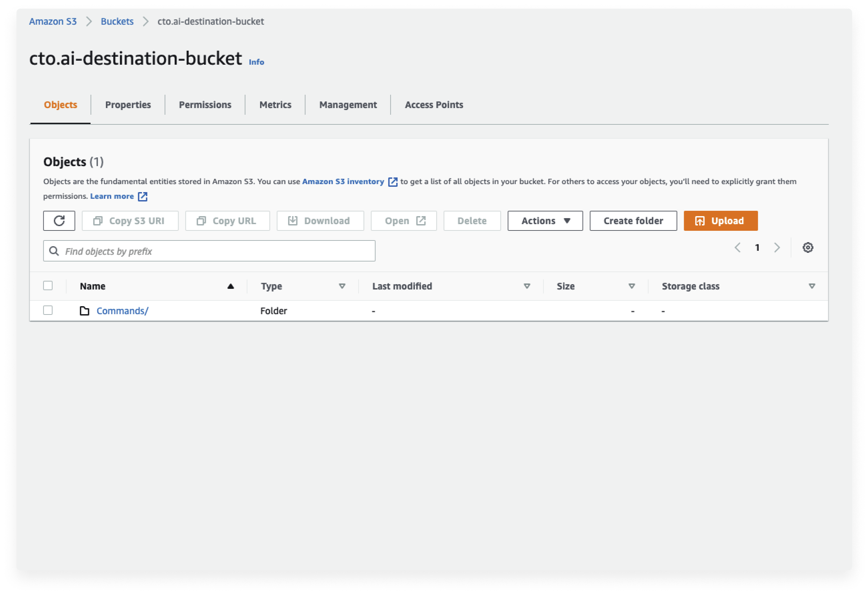
Task: Open the Access Points tab
Action: 434,105
